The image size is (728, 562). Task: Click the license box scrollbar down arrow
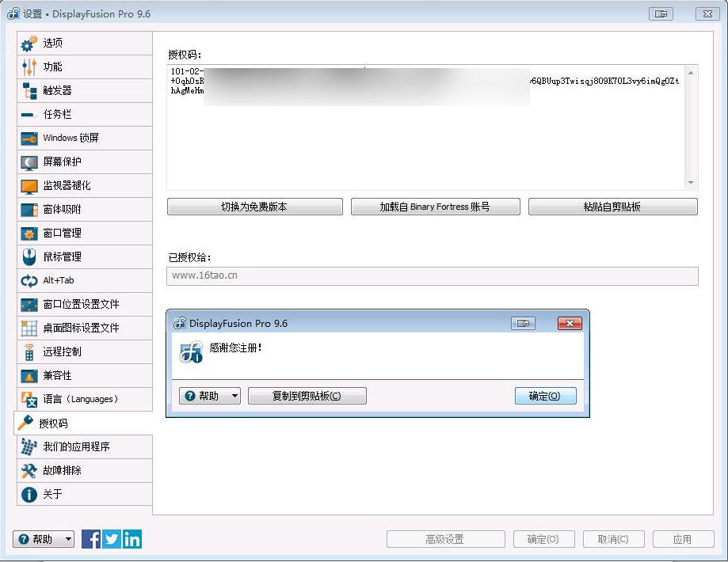click(691, 183)
